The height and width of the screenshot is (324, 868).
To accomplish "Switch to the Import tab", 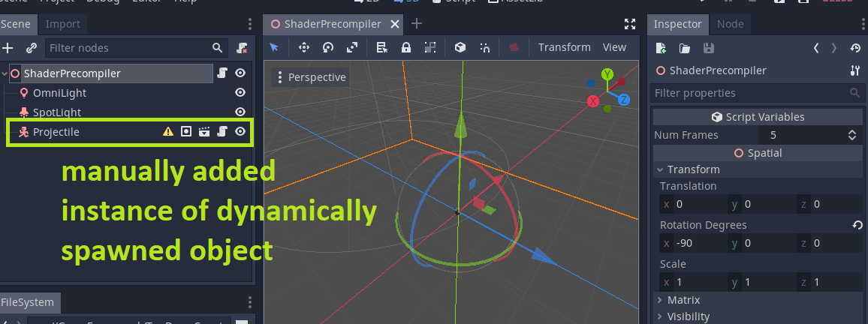I will point(62,24).
